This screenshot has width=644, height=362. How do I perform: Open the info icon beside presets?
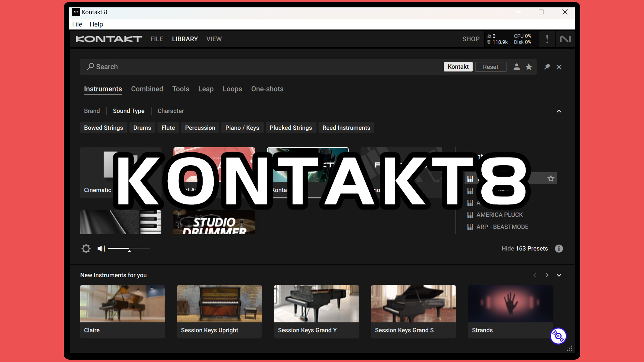(559, 248)
